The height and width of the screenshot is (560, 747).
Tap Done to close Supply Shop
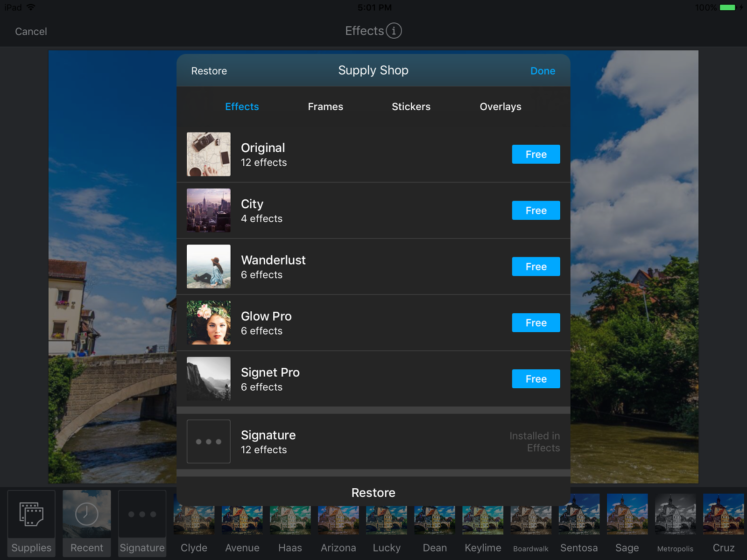tap(543, 70)
